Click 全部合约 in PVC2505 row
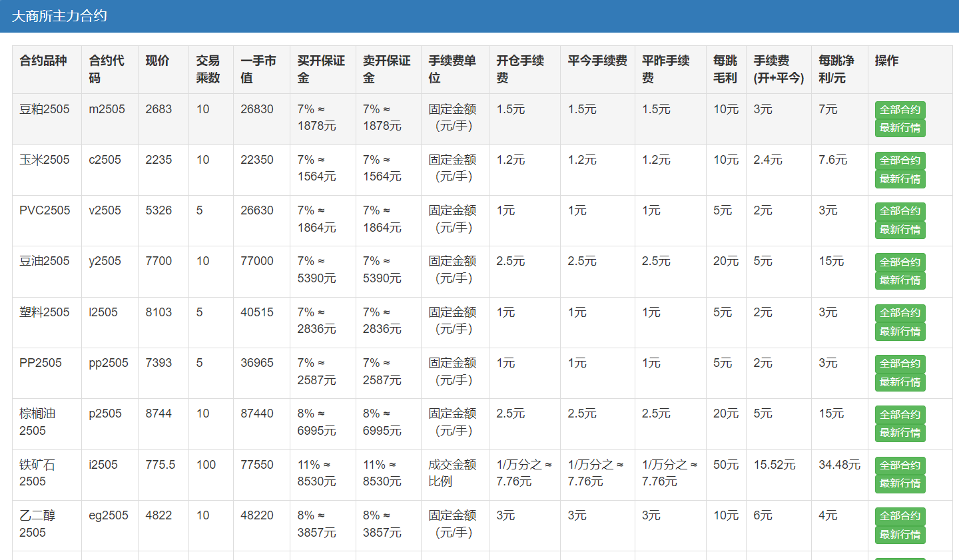The width and height of the screenshot is (959, 560). (x=900, y=211)
